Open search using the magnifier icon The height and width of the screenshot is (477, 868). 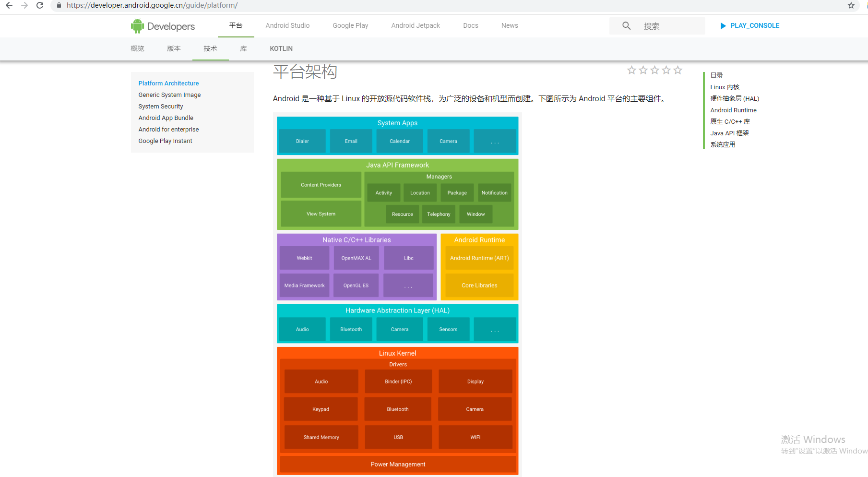tap(626, 25)
